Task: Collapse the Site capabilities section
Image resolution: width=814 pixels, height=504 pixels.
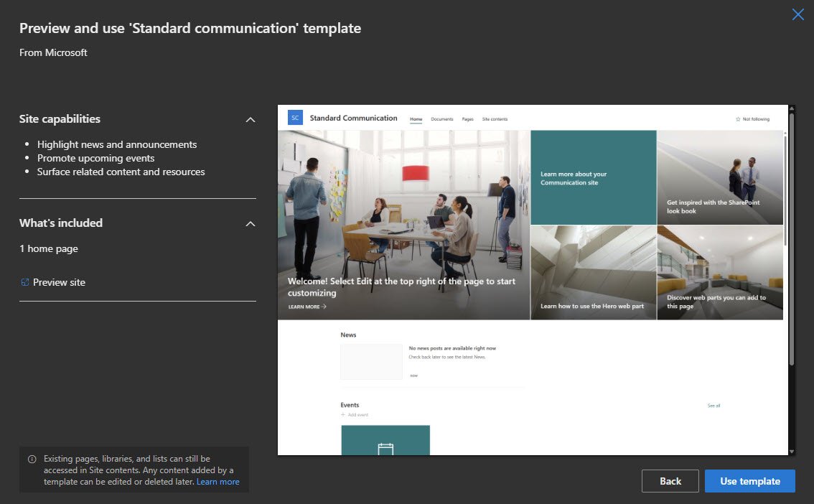Action: pos(250,120)
